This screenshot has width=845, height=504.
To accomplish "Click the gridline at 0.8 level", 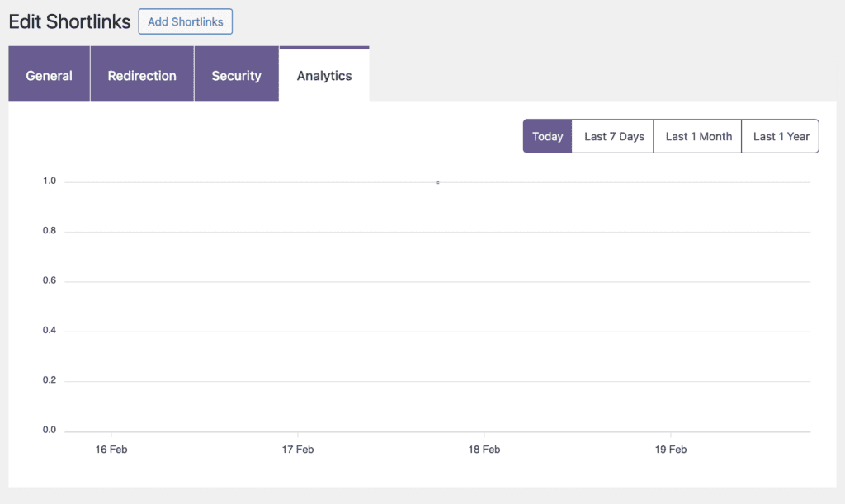I will (x=413, y=231).
